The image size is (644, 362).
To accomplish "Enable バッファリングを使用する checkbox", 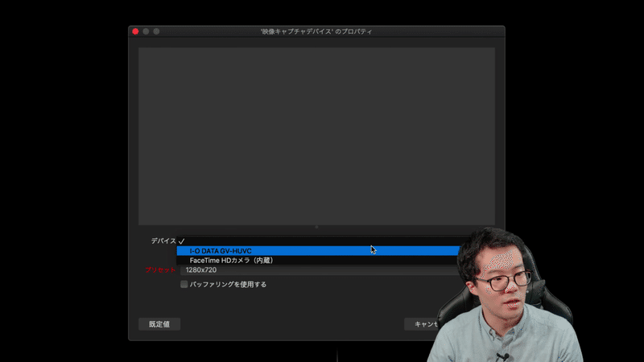I will pyautogui.click(x=184, y=284).
